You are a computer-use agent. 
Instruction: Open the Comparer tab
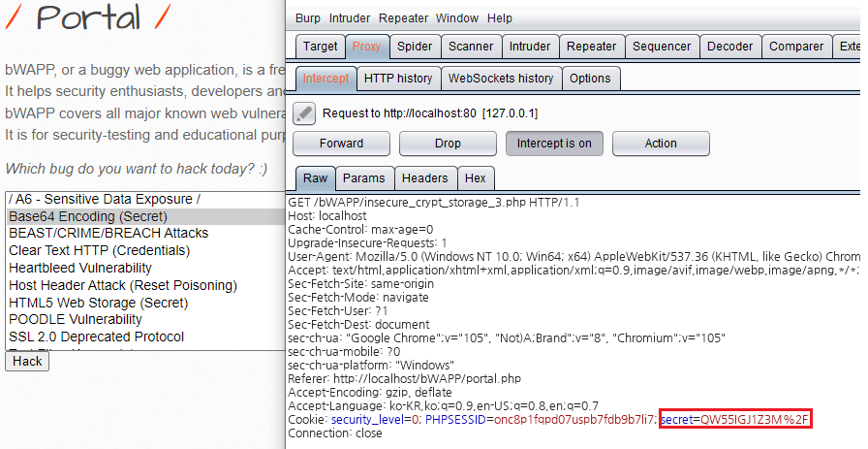pyautogui.click(x=796, y=47)
